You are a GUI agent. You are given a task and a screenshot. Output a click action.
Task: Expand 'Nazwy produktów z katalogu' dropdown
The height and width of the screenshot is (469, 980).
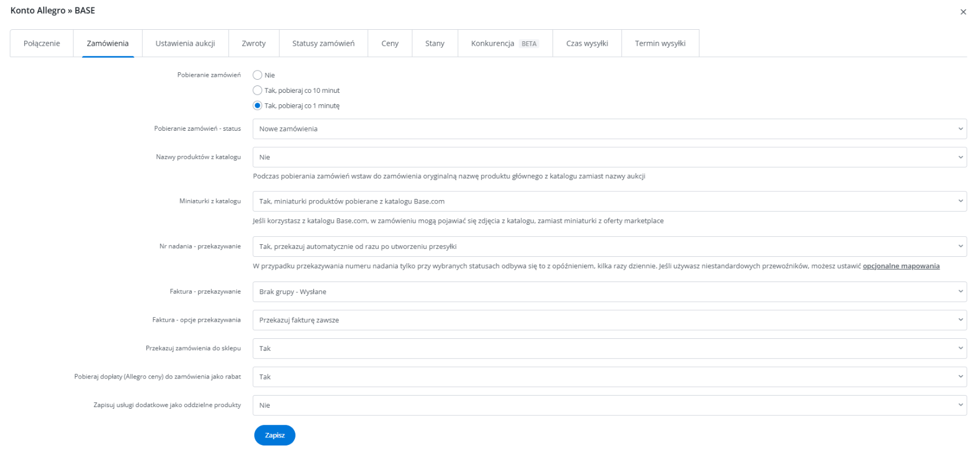click(x=609, y=157)
